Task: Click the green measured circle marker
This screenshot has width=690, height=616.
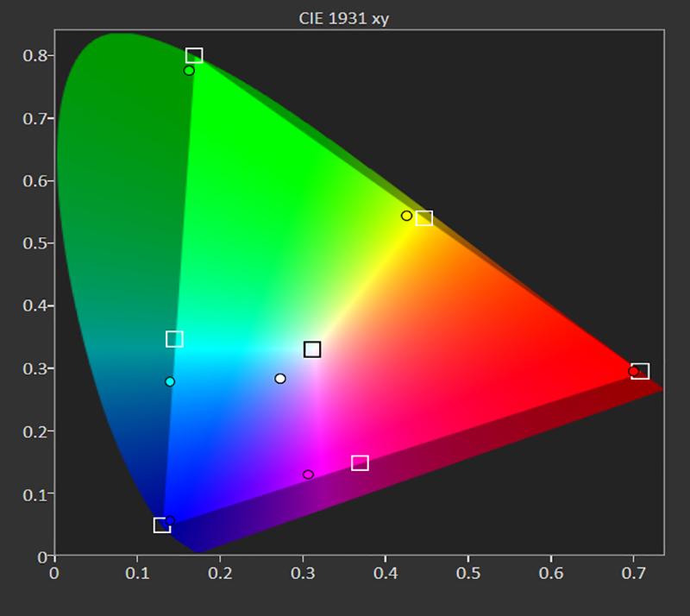Action: [189, 71]
